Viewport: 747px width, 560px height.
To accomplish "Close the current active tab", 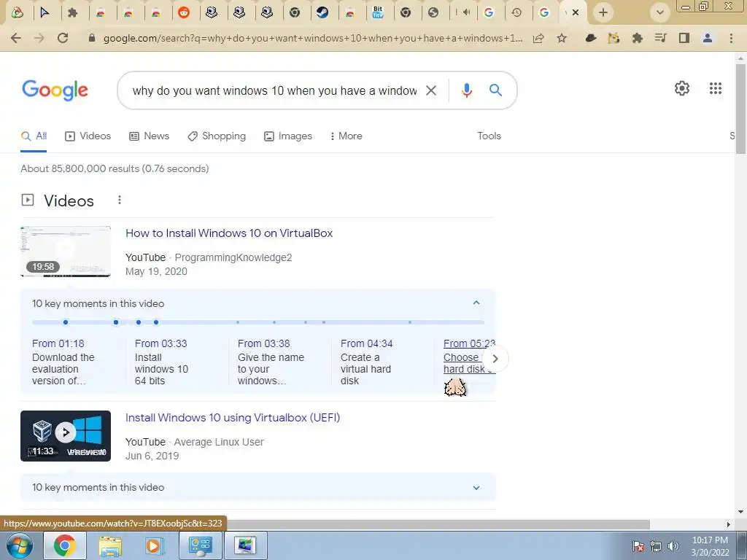I will point(576,13).
